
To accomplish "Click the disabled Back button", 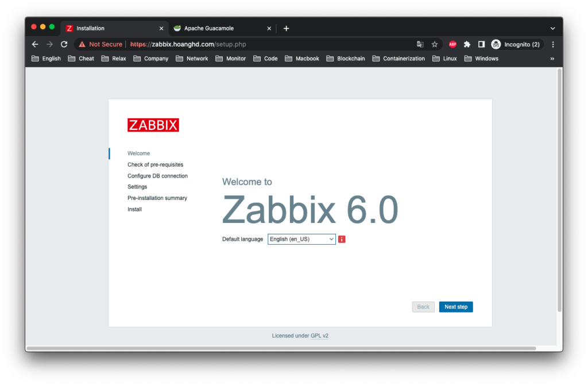I will click(423, 307).
